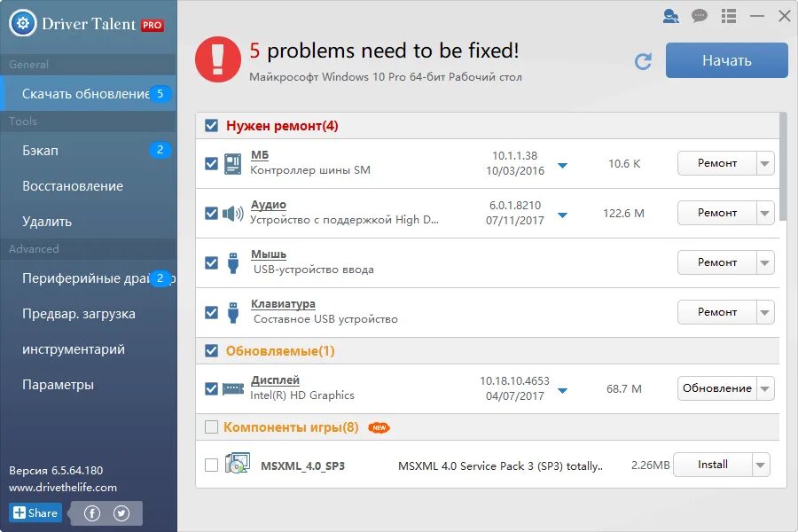Uncheck the МБ driver checkbox
798x532 pixels.
pos(211,163)
